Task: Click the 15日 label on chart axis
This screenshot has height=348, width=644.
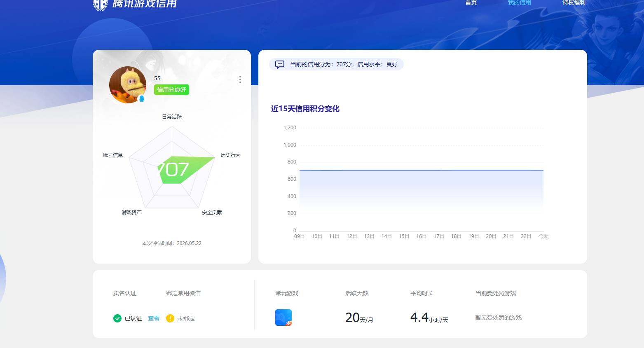Action: (x=404, y=236)
